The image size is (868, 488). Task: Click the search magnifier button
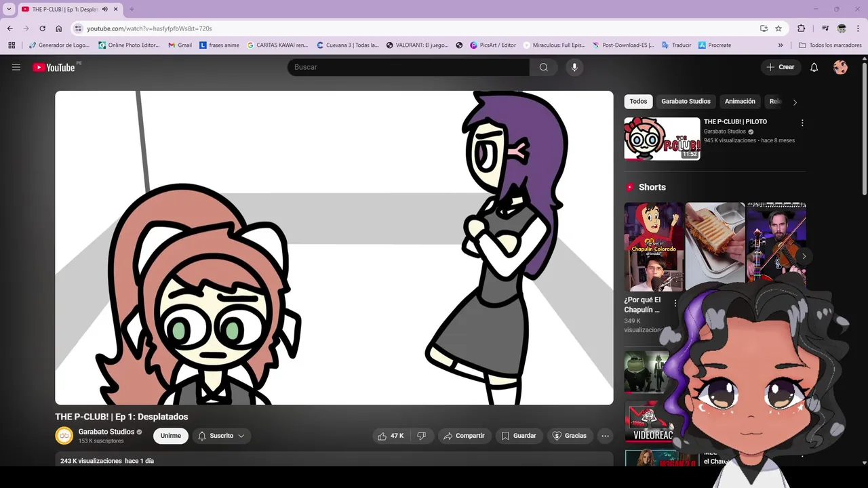(x=543, y=67)
